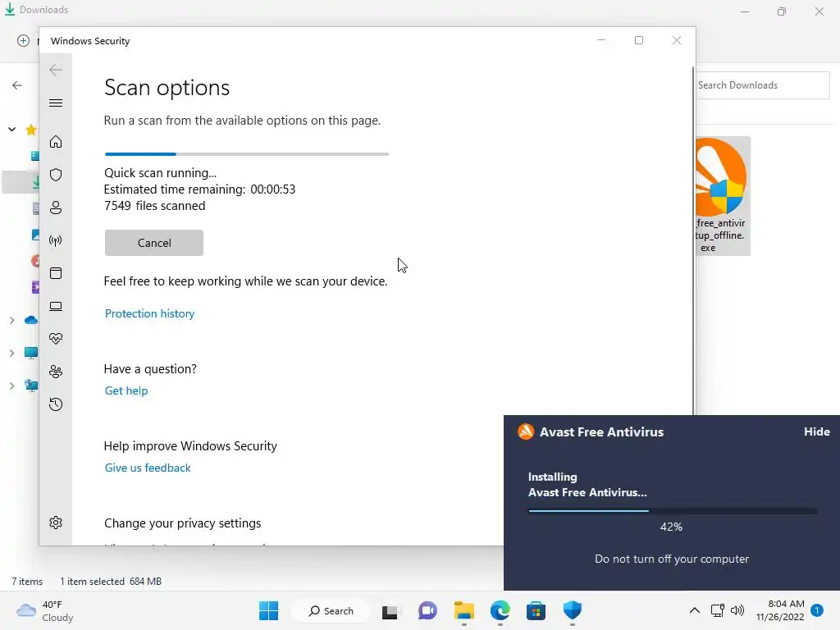Screen dimensions: 840x630
Task: Select Network icon in navigation pane
Action: tap(31, 386)
